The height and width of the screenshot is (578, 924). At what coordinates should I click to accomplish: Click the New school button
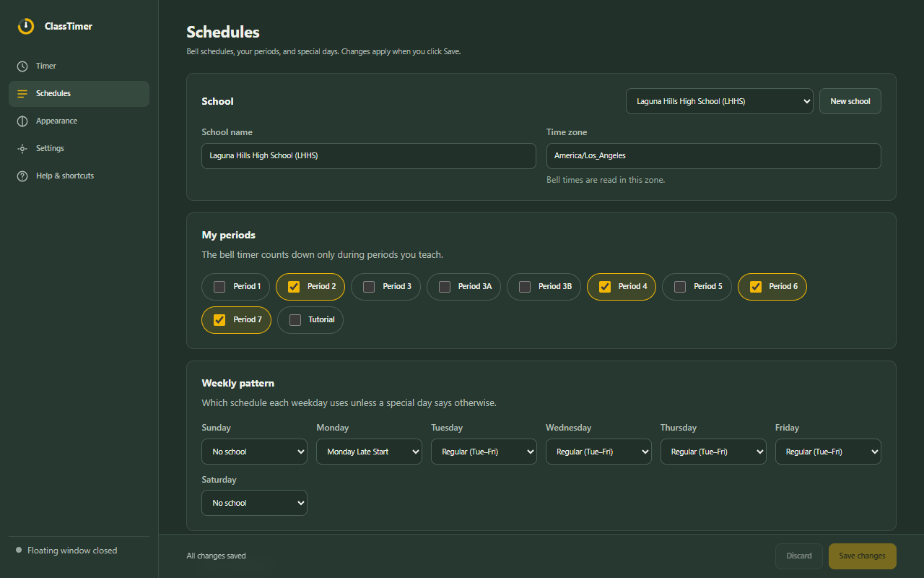pyautogui.click(x=850, y=101)
